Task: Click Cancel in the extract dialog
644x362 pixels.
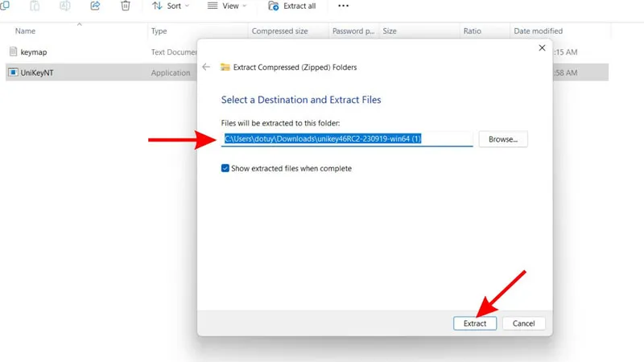Action: coord(524,323)
